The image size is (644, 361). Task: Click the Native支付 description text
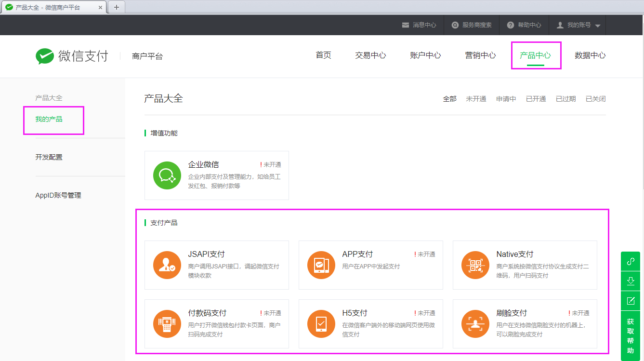coord(543,271)
